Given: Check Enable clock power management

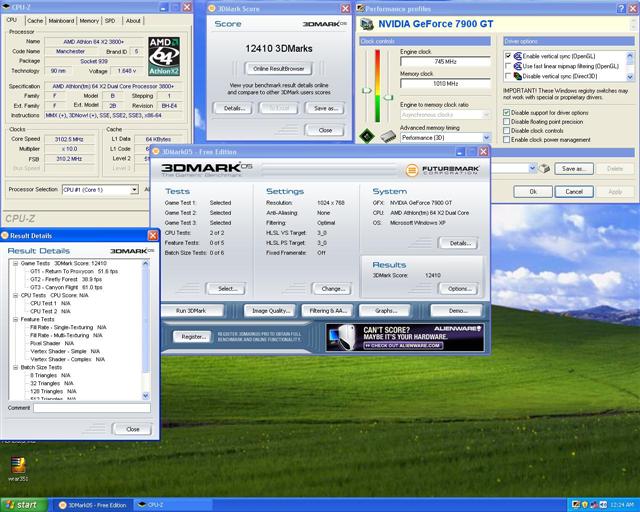Looking at the screenshot, I should [507, 140].
